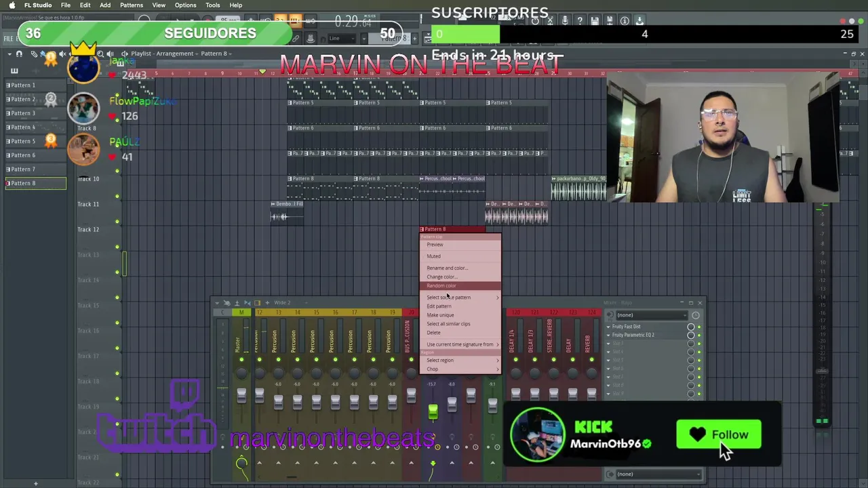
Task: Select the DELAY 1/4 mixer track
Action: click(512, 338)
